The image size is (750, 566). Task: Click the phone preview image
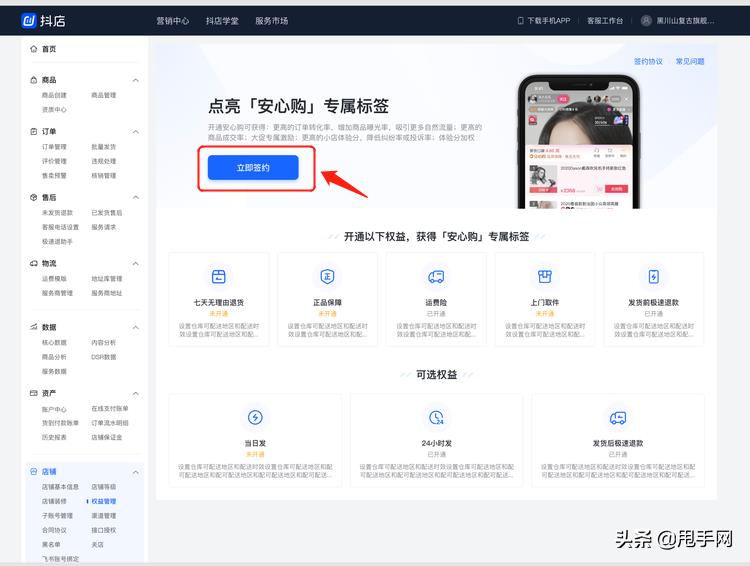[x=578, y=142]
